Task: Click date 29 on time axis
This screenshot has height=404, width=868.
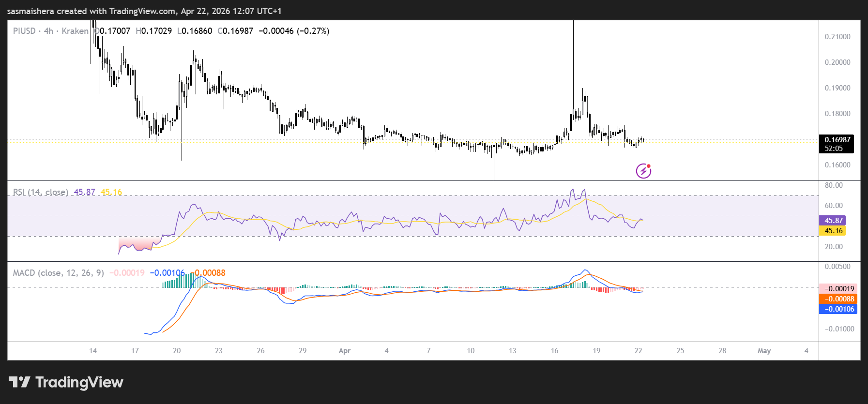Action: pyautogui.click(x=303, y=351)
